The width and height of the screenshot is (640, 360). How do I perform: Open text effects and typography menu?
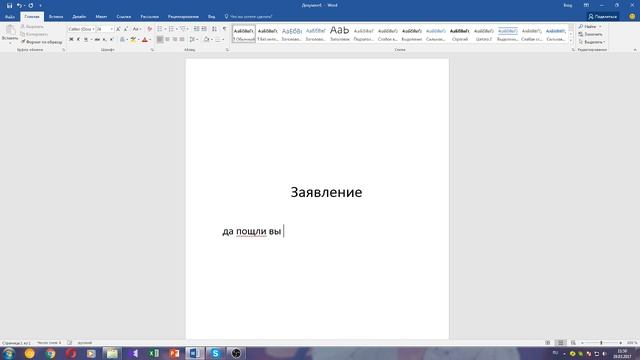(x=122, y=40)
